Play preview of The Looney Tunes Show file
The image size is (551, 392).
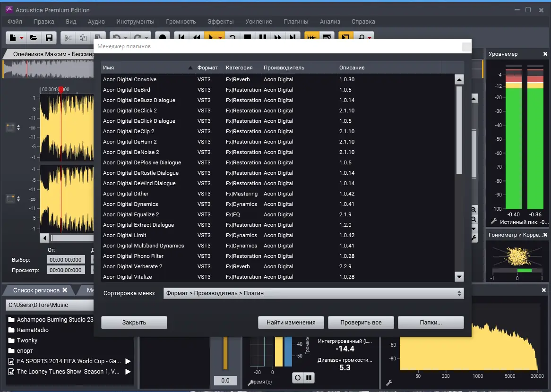click(x=128, y=372)
